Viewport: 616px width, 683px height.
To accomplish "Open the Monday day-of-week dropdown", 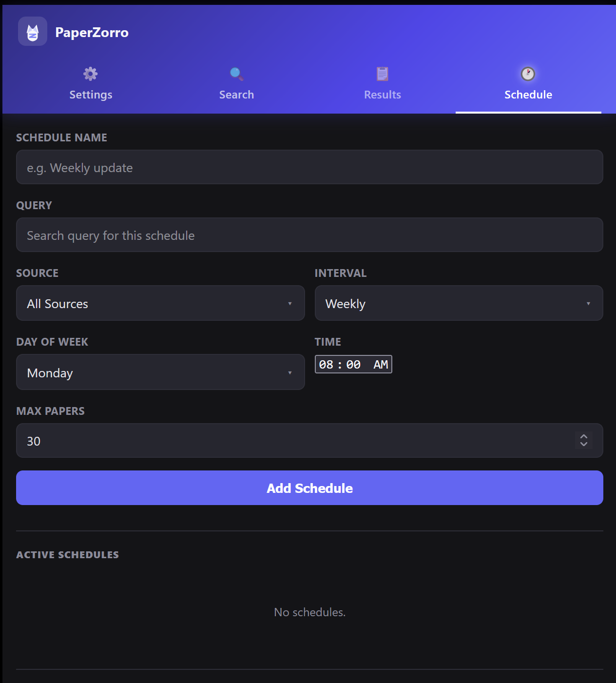I will 160,372.
